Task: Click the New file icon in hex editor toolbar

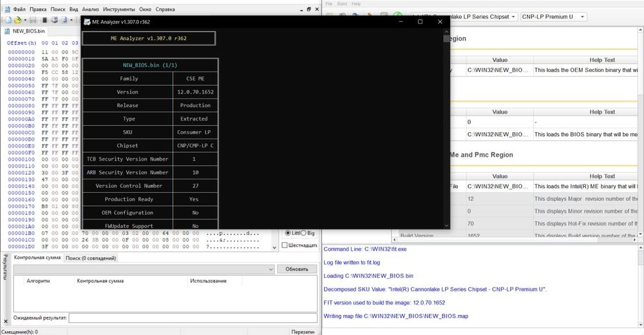Action: [8, 20]
